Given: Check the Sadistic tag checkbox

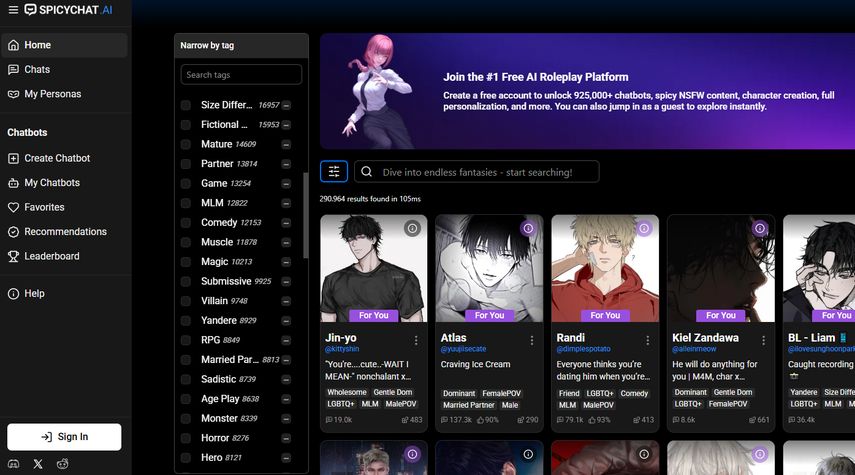Looking at the screenshot, I should 186,380.
